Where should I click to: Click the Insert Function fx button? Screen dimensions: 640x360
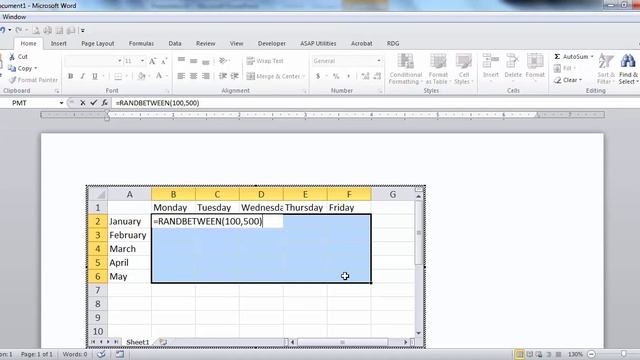click(x=104, y=103)
